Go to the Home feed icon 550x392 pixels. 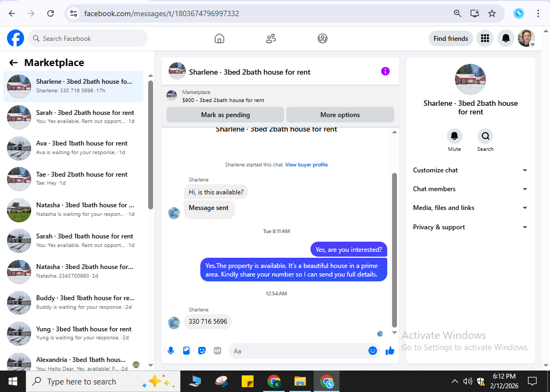(219, 38)
